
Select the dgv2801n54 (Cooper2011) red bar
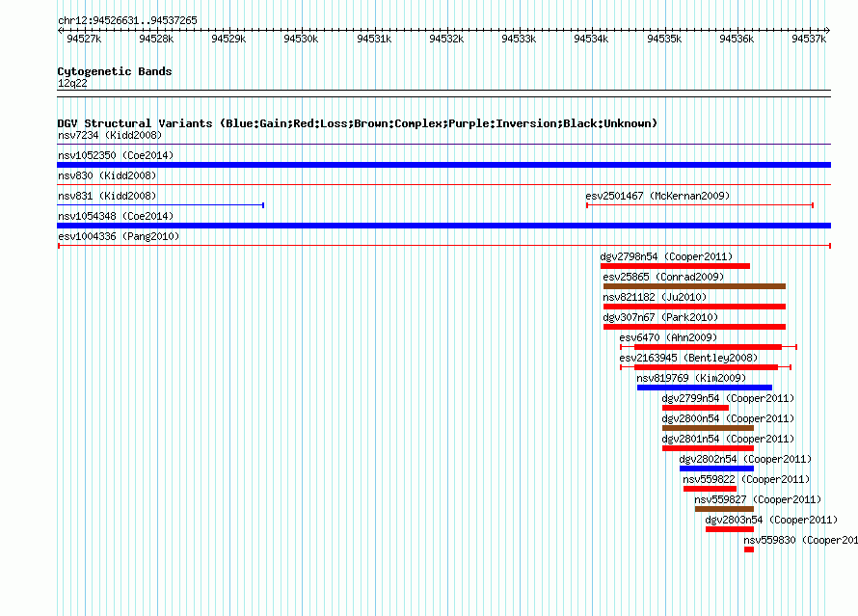click(708, 448)
